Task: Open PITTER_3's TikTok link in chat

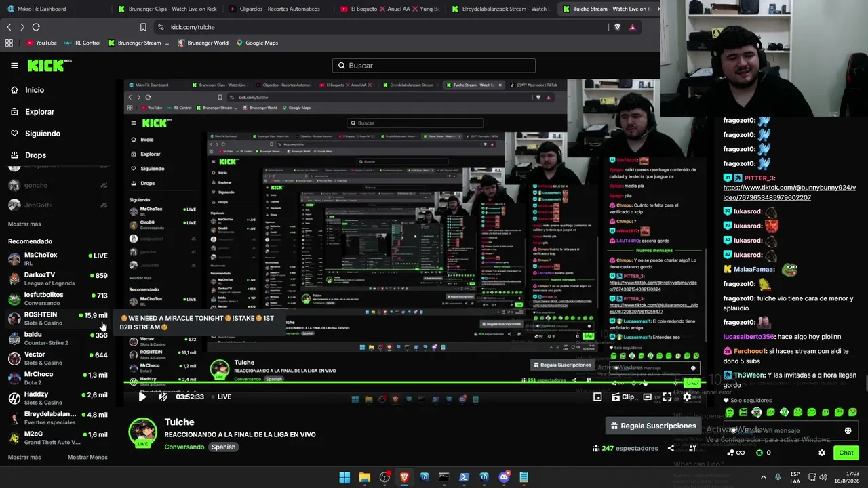Action: 789,192
